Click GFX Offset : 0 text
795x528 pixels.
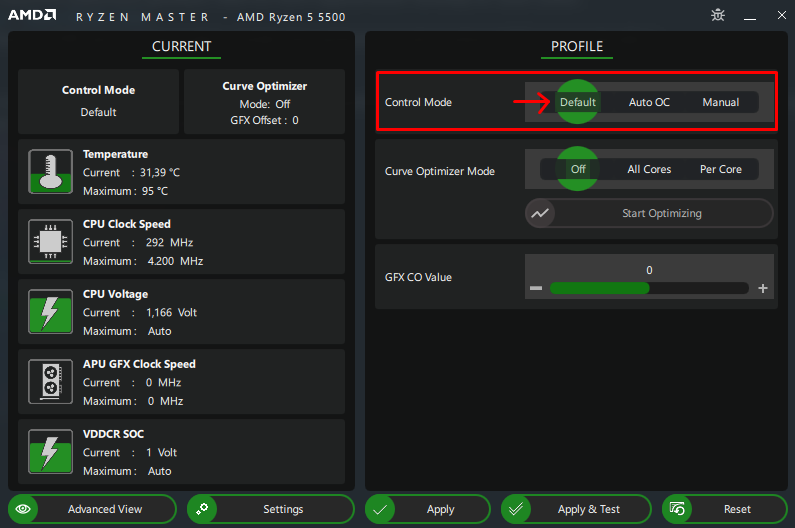tap(265, 120)
